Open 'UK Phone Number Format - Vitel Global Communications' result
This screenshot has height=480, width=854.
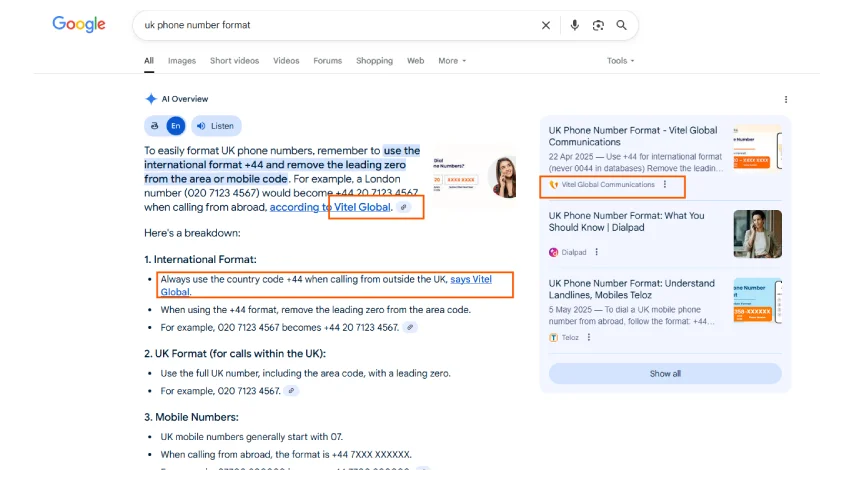point(633,136)
